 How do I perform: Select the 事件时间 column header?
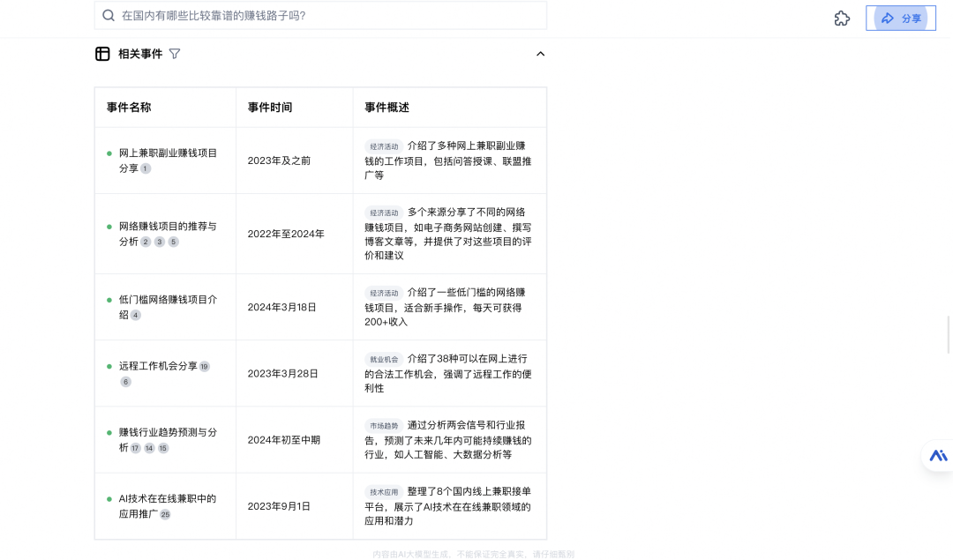[x=270, y=108]
